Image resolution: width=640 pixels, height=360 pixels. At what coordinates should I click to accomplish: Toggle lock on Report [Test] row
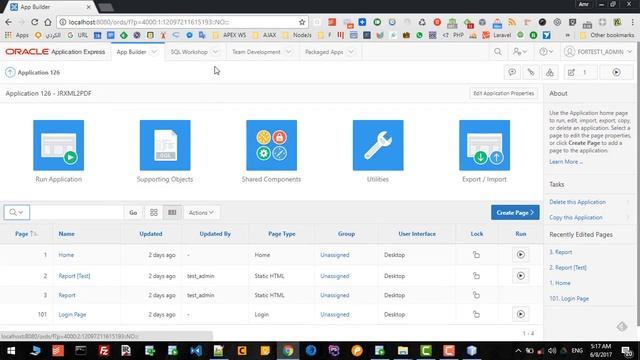(476, 276)
